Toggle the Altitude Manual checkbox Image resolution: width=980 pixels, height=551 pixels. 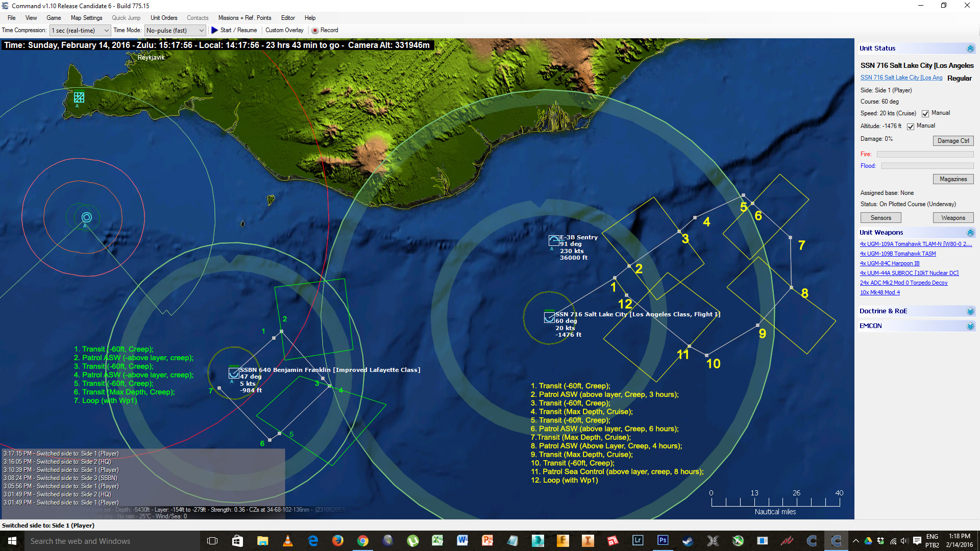click(911, 127)
